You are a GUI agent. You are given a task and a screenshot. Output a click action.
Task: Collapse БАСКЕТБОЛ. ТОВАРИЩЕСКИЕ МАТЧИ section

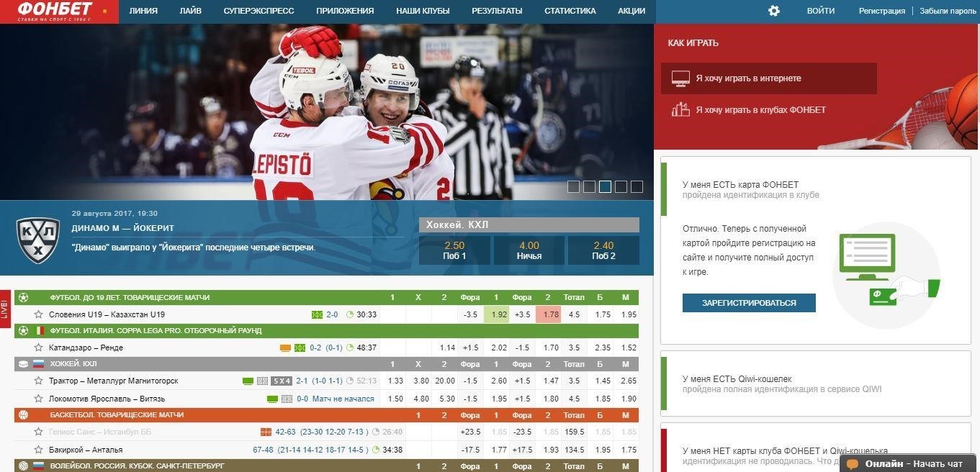326,415
